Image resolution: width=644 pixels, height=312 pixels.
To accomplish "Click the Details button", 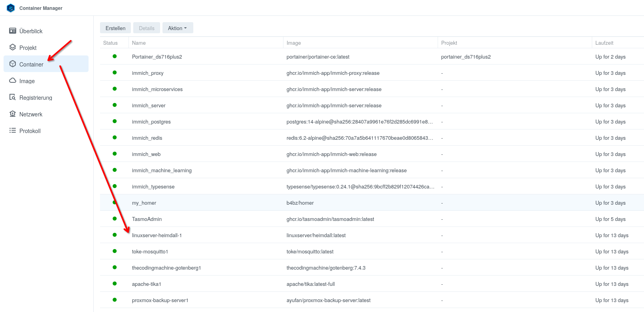I will click(x=147, y=28).
